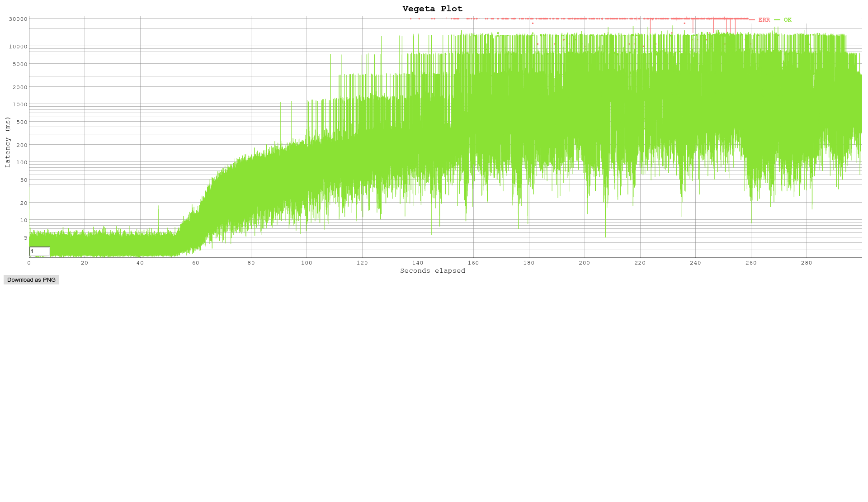Click the Latency (ms) axis label
The height and width of the screenshot is (502, 868).
pos(8,142)
